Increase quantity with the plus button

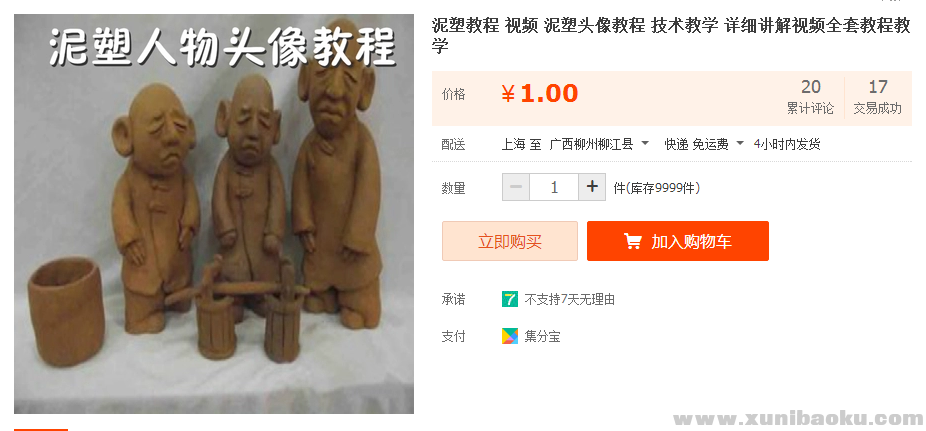tap(592, 187)
